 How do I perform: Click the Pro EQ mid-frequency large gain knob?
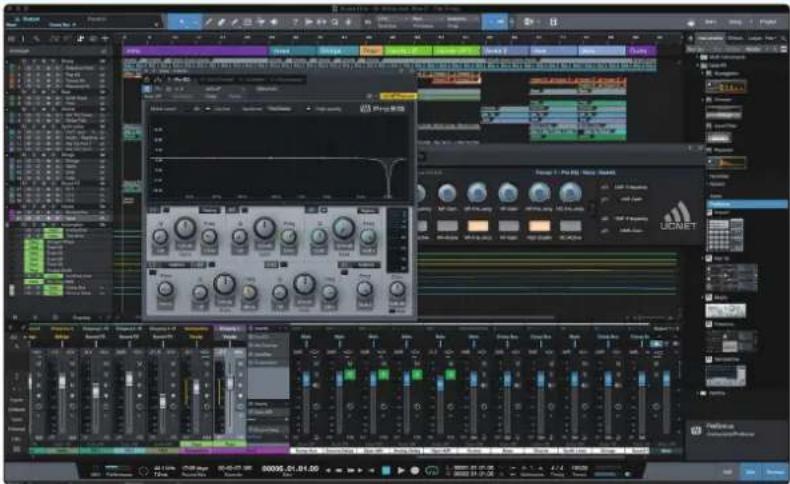(264, 228)
